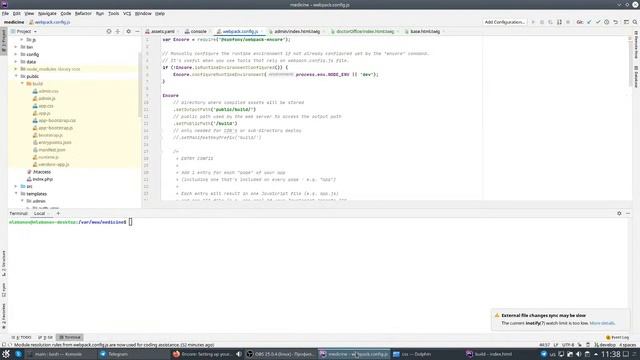Click the greyed Run triangle icon
This screenshot has width=640, height=360.
533,22
